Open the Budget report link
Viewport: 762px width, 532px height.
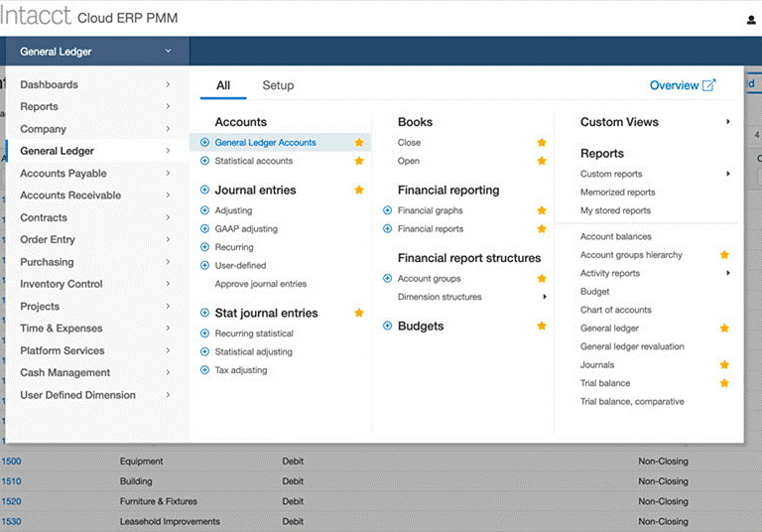coord(595,291)
